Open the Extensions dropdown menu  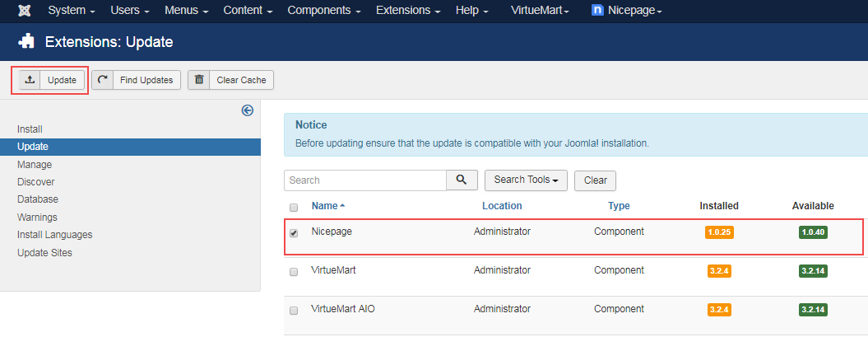[409, 11]
